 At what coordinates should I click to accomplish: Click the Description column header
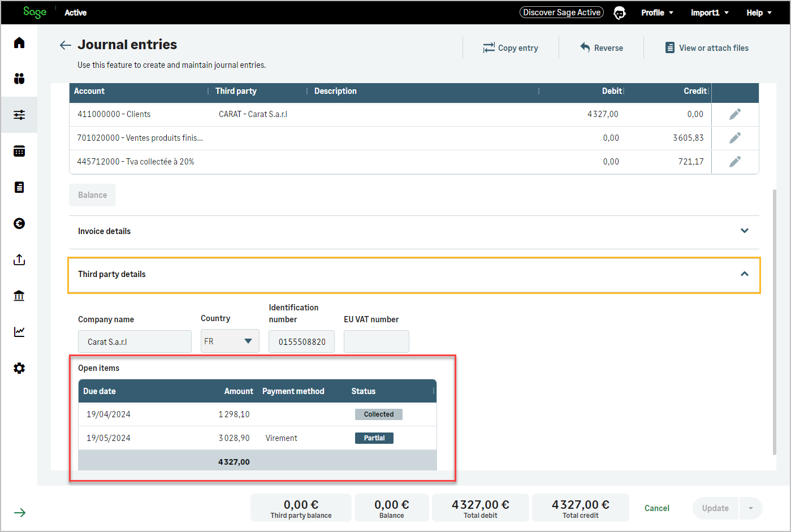335,91
